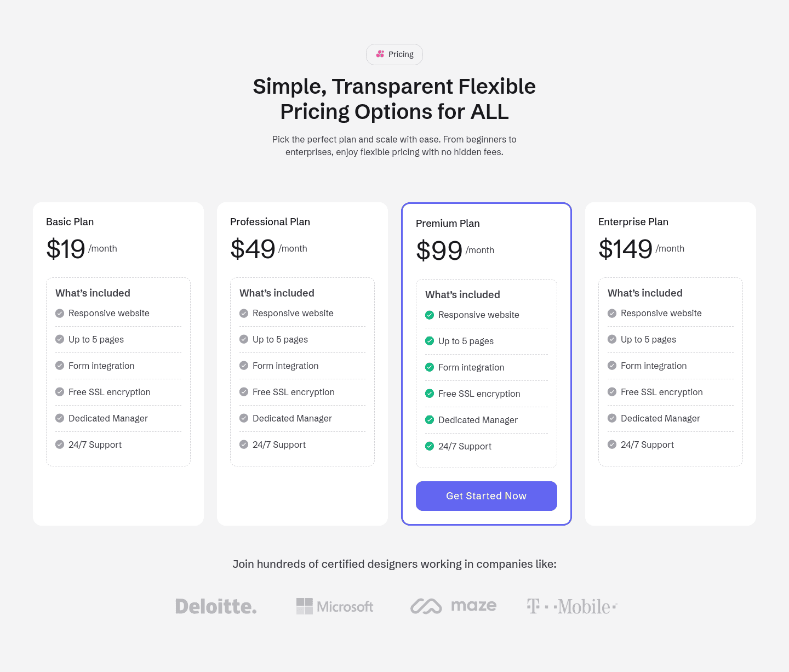The width and height of the screenshot is (789, 672).
Task: Expand the What's included section in Enterprise Plan
Action: pos(645,293)
